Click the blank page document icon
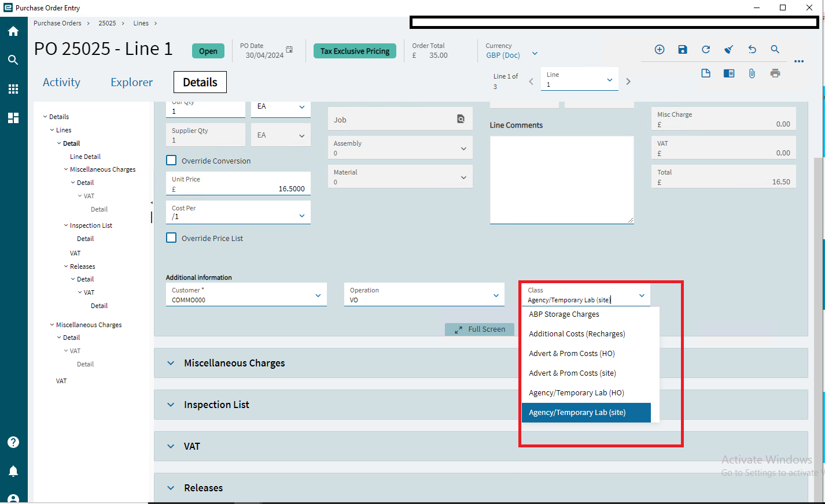Image resolution: width=825 pixels, height=504 pixels. click(x=706, y=73)
